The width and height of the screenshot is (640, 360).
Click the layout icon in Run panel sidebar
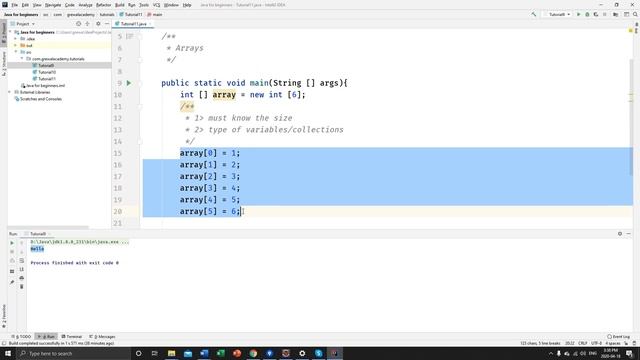12,271
